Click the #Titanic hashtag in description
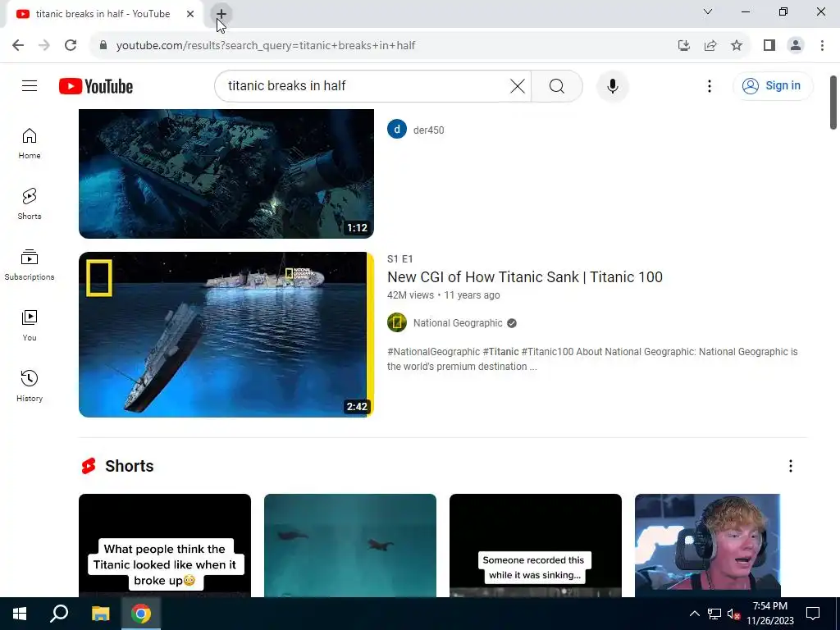This screenshot has height=630, width=840. point(500,352)
